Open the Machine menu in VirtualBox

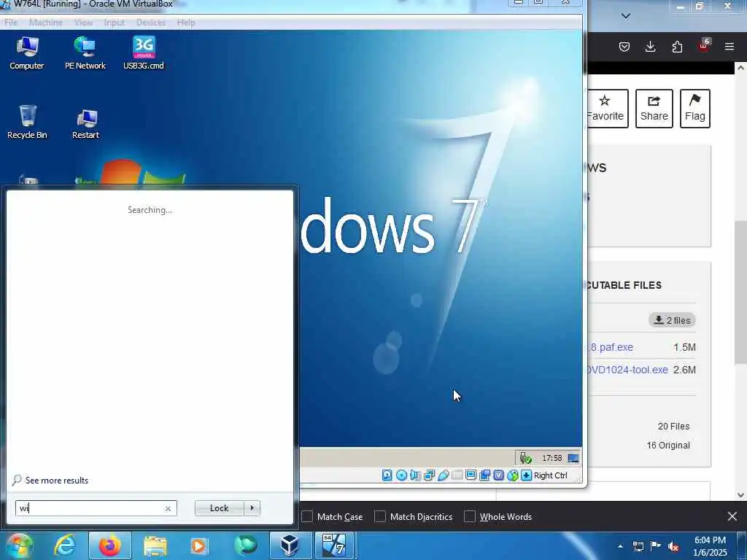(x=46, y=23)
